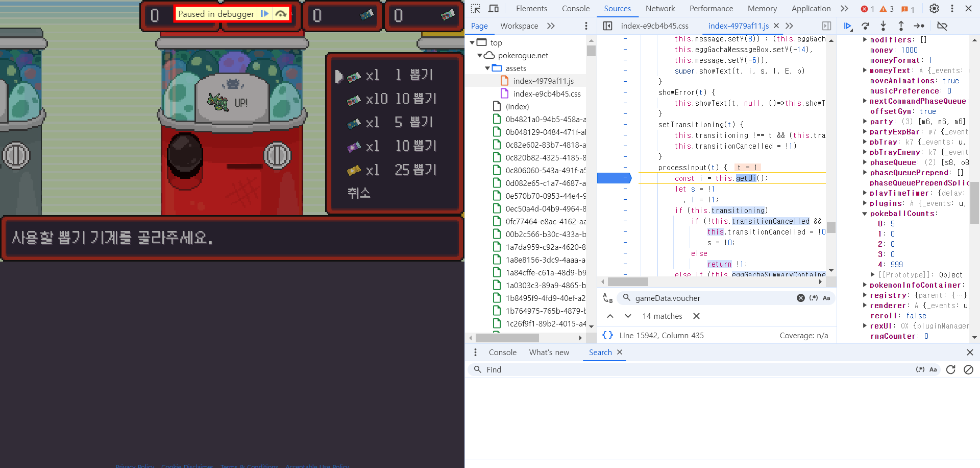
Task: Clear the in-file search text
Action: 801,298
